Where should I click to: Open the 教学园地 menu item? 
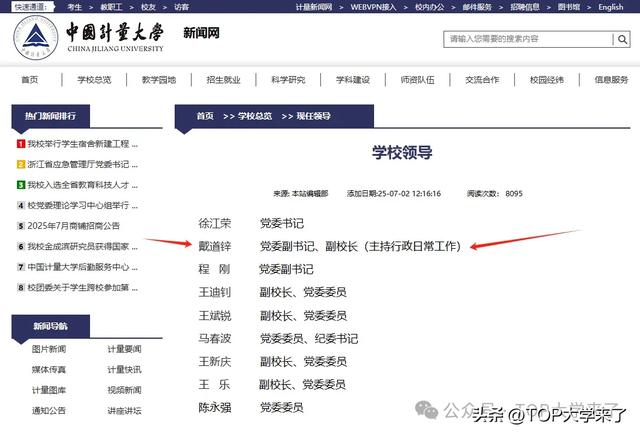tap(159, 80)
